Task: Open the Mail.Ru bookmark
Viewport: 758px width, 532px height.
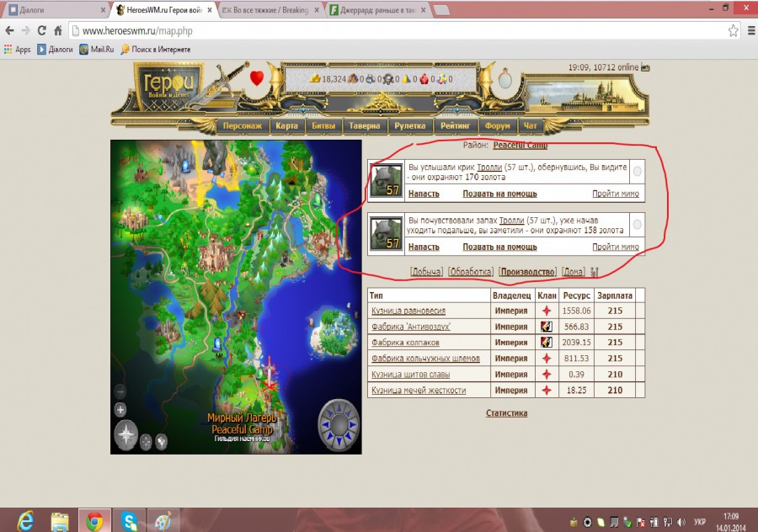Action: click(97, 50)
